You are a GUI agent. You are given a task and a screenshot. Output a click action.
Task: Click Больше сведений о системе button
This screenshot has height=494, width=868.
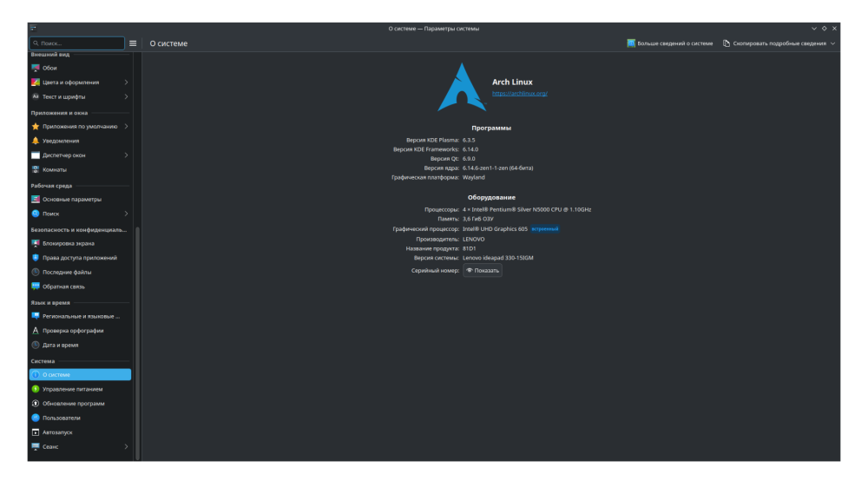coord(670,43)
